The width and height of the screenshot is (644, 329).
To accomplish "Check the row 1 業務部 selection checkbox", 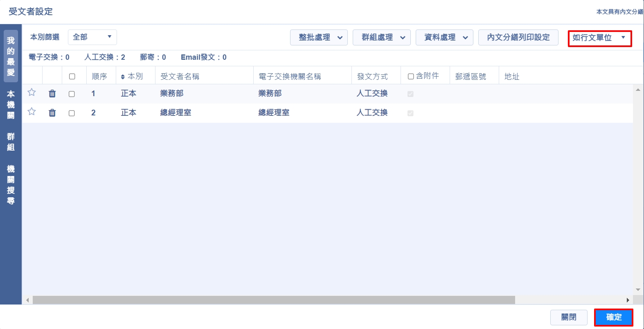I will [72, 94].
